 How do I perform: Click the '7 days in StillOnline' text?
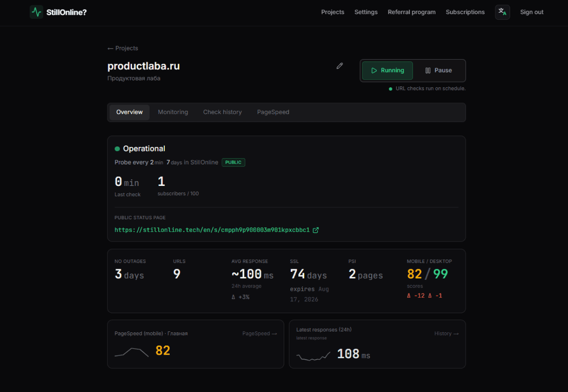coord(192,162)
